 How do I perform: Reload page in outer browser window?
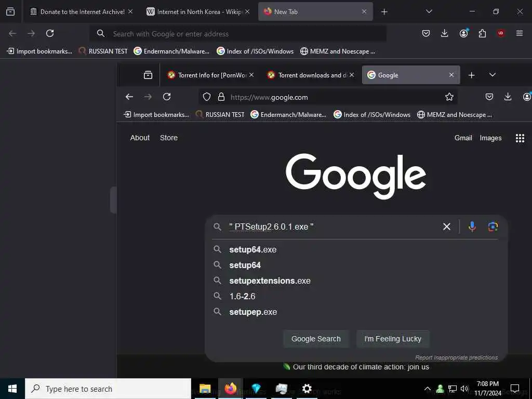tap(50, 33)
